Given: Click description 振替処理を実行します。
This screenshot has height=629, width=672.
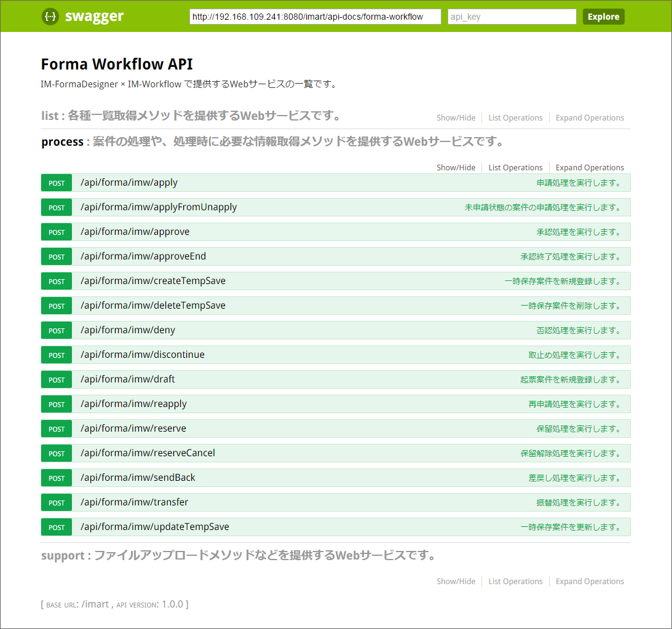Looking at the screenshot, I should click(x=579, y=502).
